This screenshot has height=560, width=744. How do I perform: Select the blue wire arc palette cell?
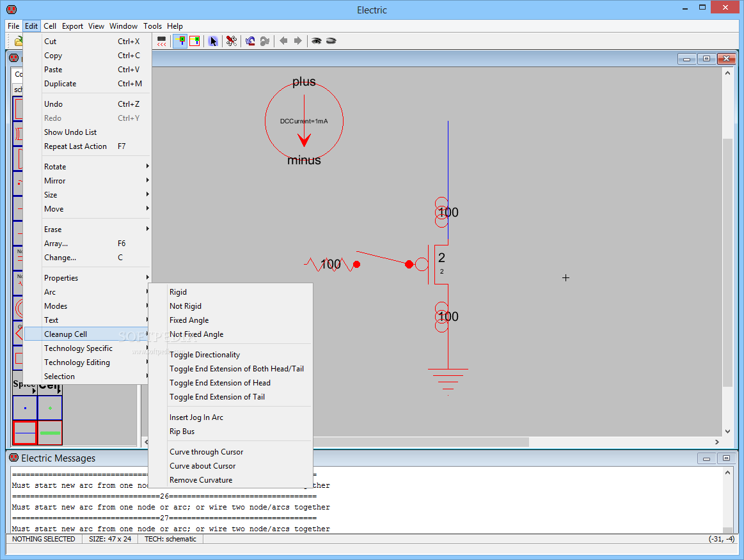25,432
